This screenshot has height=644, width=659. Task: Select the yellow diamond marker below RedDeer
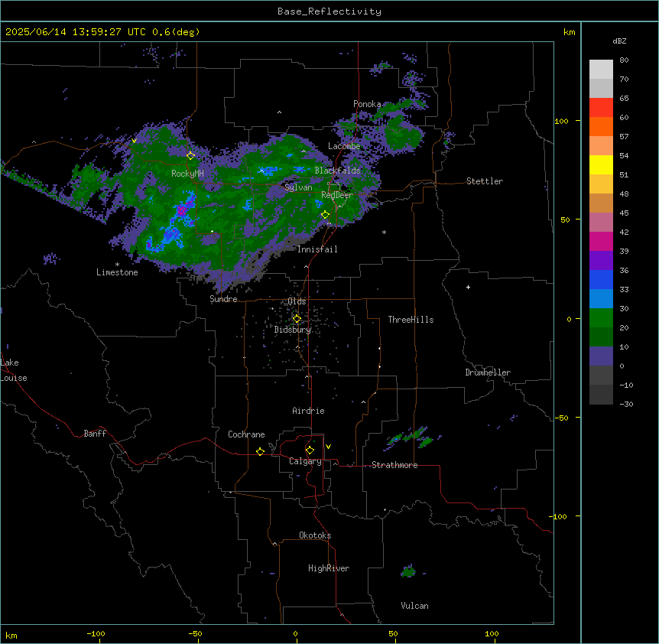pos(326,215)
